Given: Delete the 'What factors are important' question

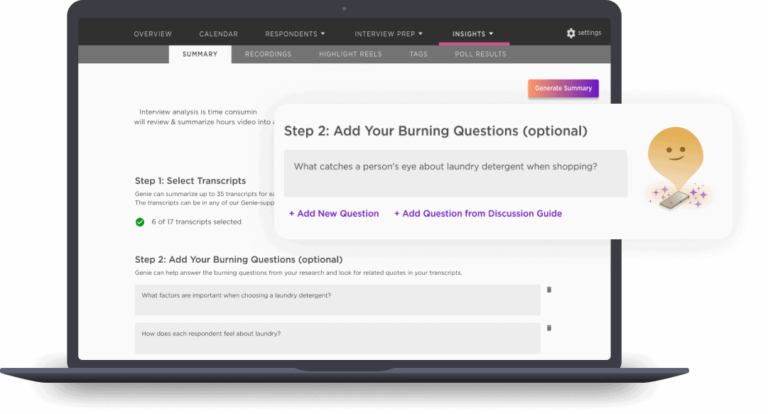Looking at the screenshot, I should tap(549, 290).
